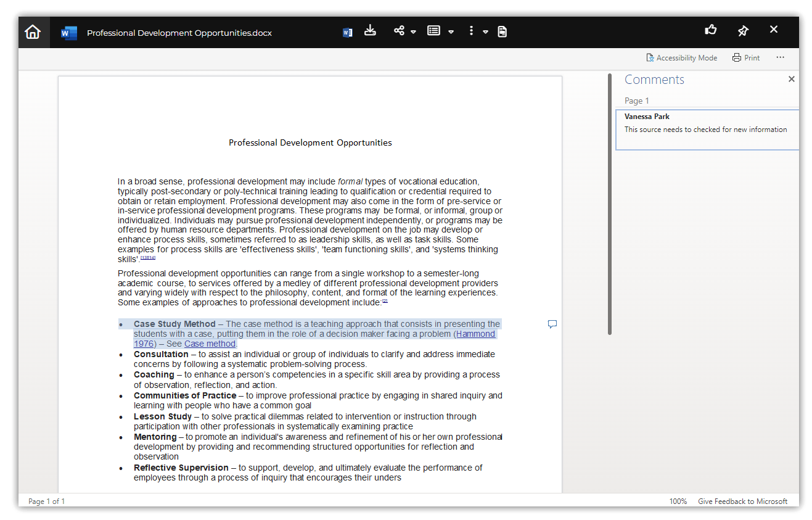Viewport: 812px width, 520px height.
Task: Pin this document with the pin icon
Action: coord(743,31)
